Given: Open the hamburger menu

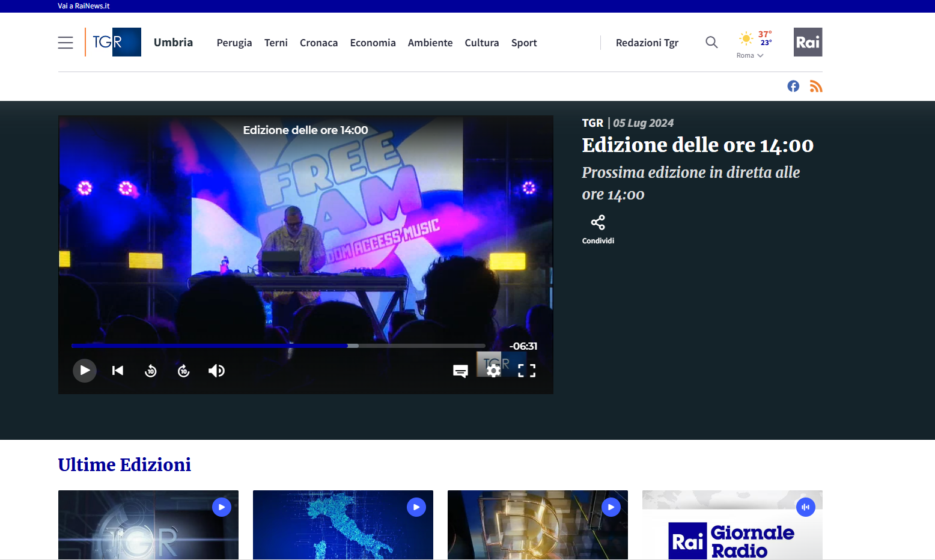Looking at the screenshot, I should pos(65,43).
